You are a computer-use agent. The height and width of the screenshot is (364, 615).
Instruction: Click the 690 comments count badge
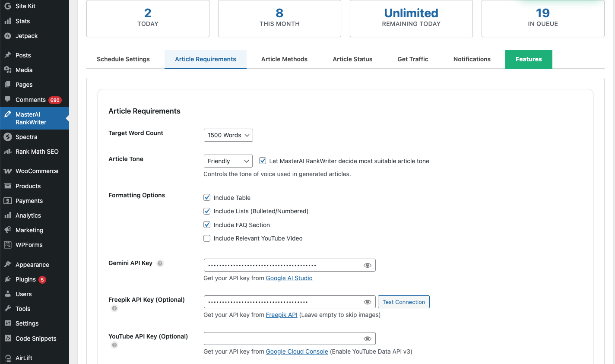pos(55,100)
